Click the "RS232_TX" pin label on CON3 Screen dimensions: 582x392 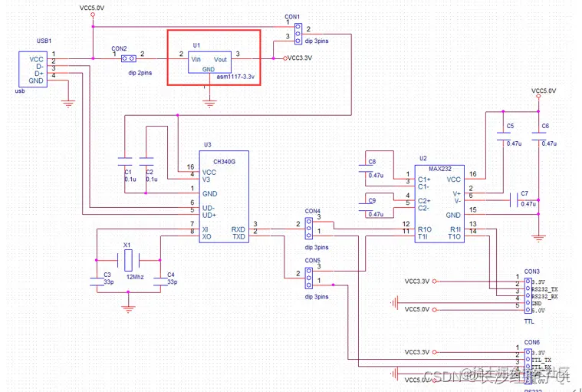point(544,289)
